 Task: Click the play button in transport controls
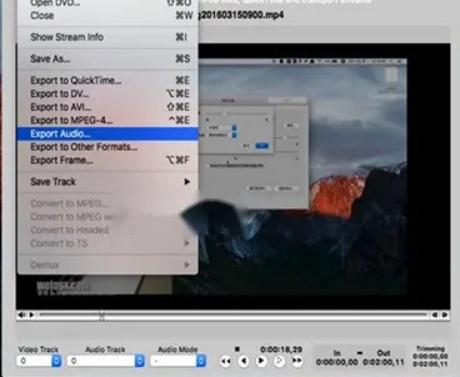(261, 361)
